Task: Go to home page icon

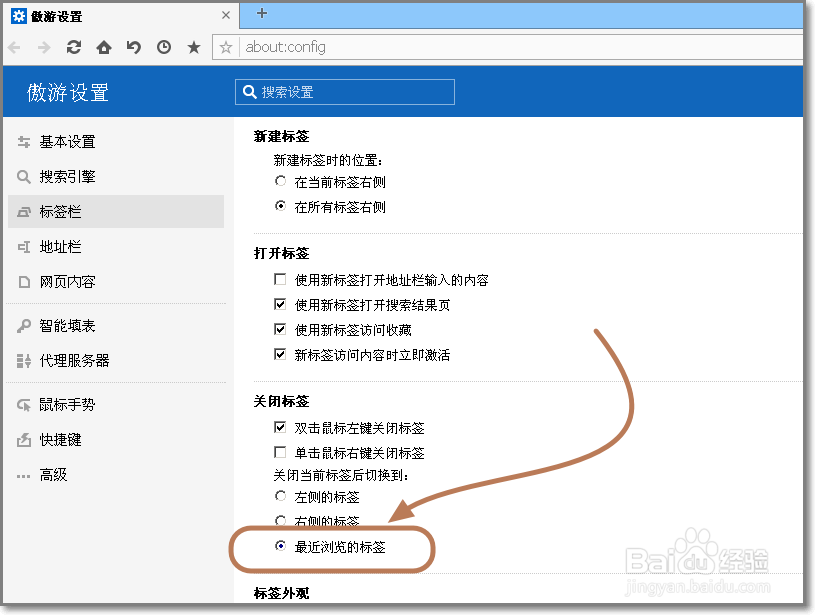Action: pos(104,47)
